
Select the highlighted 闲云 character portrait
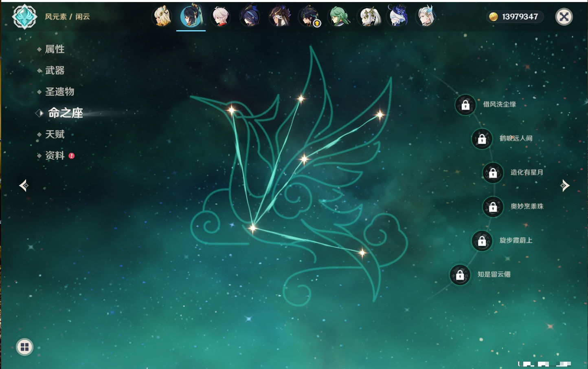click(191, 17)
